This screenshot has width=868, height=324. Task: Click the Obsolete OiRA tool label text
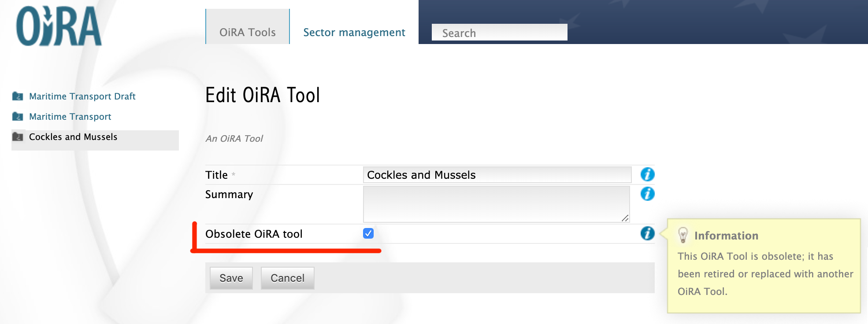254,234
